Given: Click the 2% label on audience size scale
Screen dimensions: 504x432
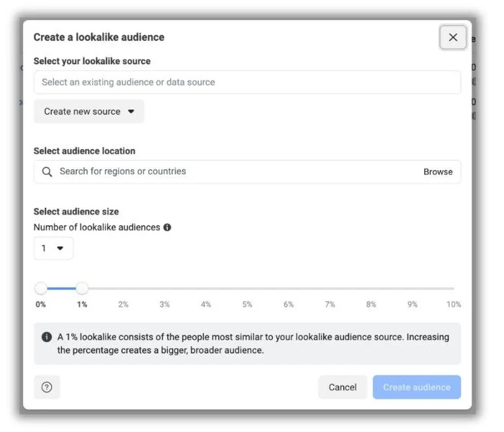Looking at the screenshot, I should click(123, 304).
